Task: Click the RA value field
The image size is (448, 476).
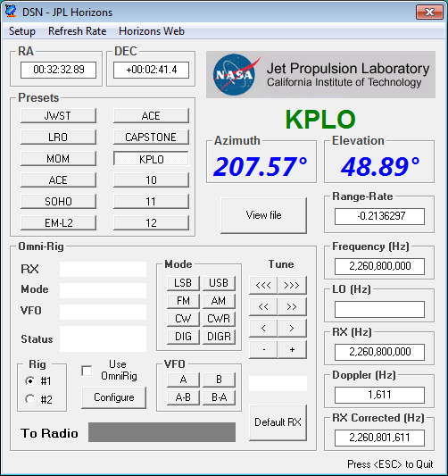Action: pyautogui.click(x=59, y=70)
